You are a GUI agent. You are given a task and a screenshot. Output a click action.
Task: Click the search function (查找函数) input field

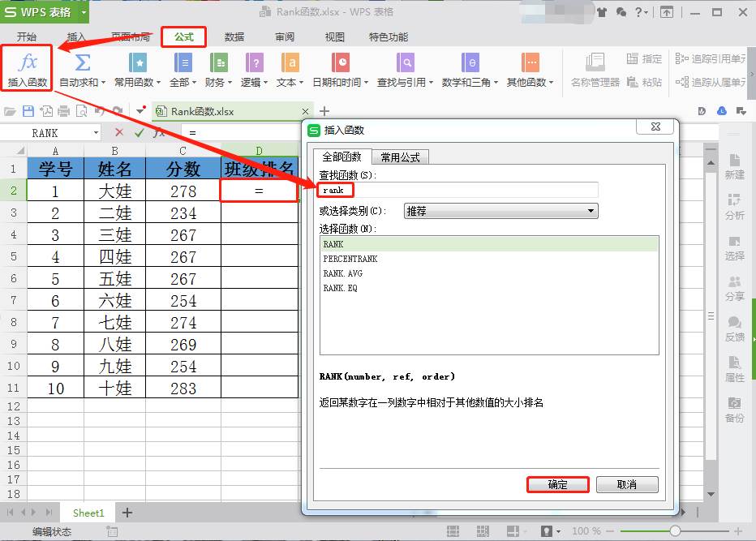click(458, 190)
